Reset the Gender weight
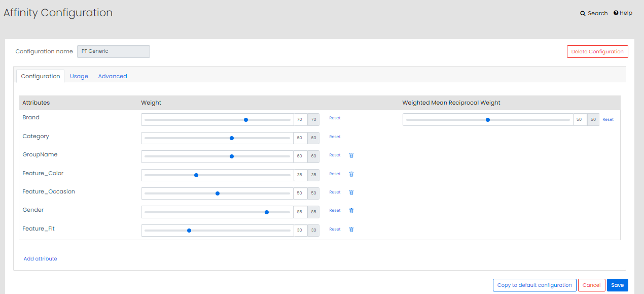Viewport: 644px width, 294px height. (x=335, y=211)
